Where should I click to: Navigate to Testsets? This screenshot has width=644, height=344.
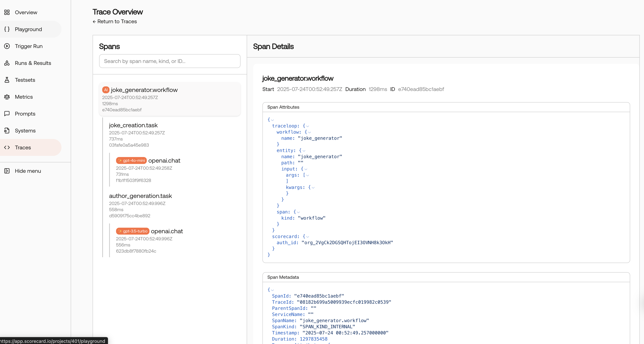pos(31,80)
